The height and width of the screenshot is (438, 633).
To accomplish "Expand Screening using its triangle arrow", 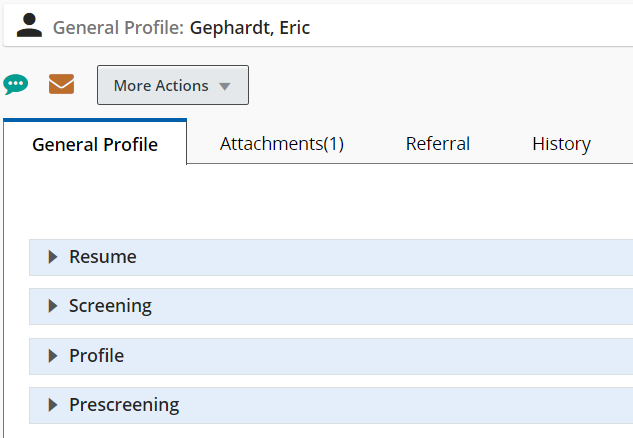I will point(53,306).
